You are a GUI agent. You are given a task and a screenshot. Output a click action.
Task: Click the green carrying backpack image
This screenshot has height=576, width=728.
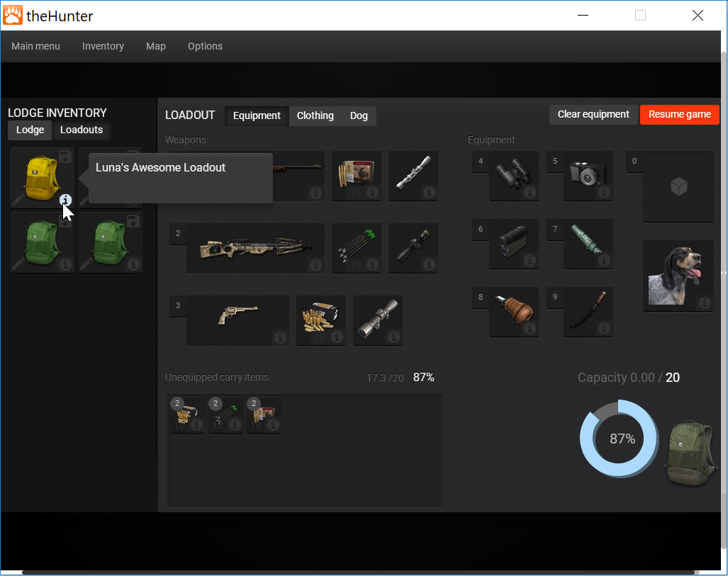(691, 453)
